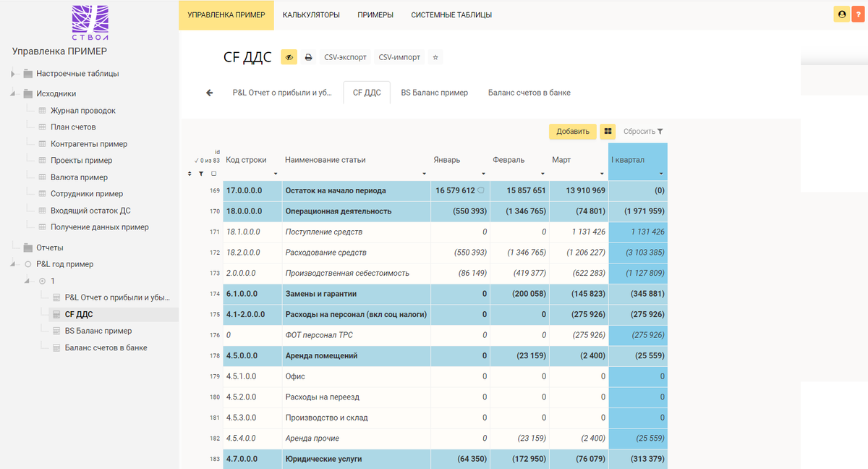Click the comment icon in 16 579 612 cell

tap(481, 190)
